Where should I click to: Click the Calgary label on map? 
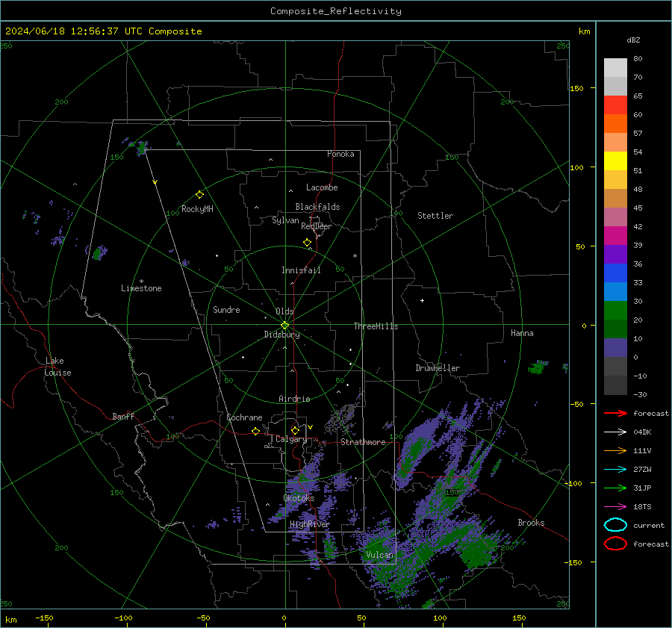tap(291, 439)
